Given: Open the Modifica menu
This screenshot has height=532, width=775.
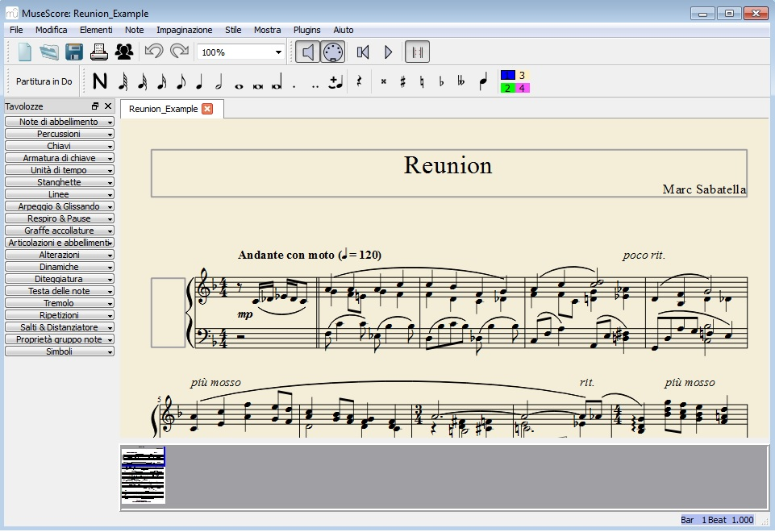Looking at the screenshot, I should (52, 30).
